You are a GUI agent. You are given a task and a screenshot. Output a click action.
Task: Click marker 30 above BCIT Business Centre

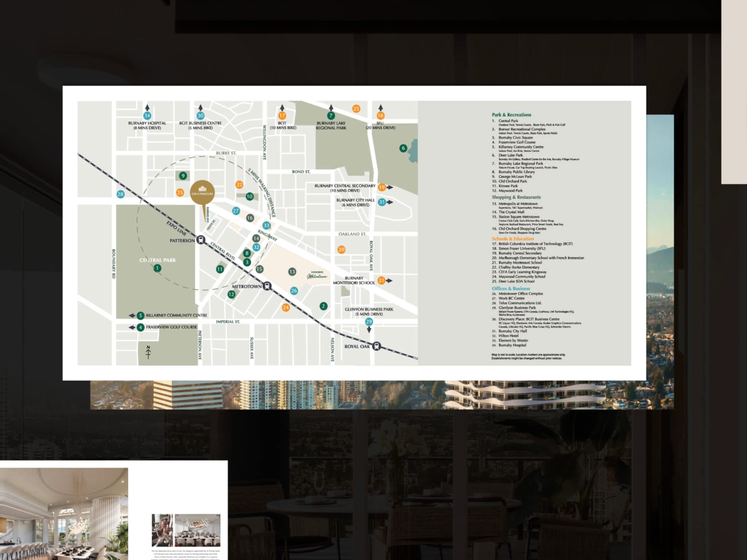pos(200,116)
